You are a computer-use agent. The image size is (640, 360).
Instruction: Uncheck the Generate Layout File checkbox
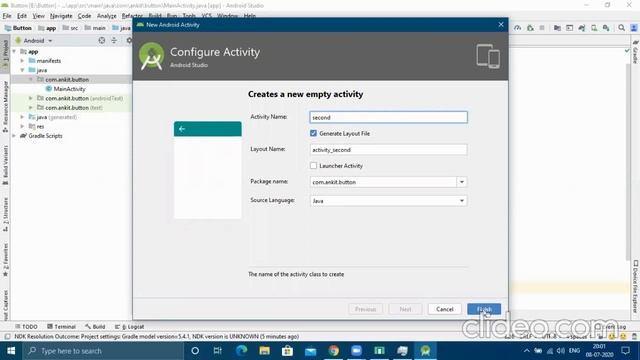tap(313, 133)
